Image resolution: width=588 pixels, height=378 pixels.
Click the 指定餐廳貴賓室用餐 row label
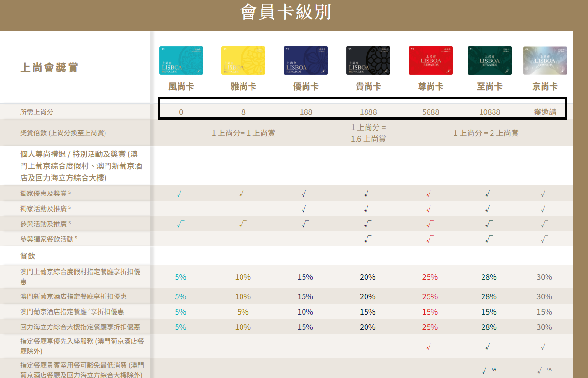point(82,370)
